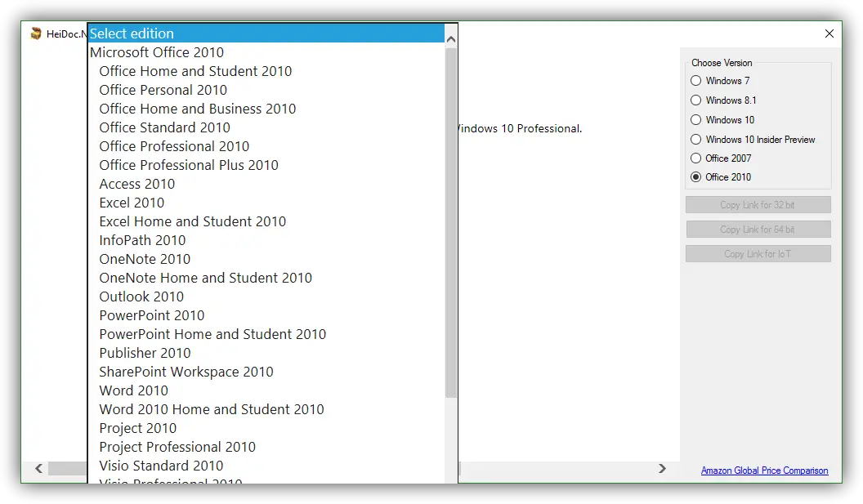Select the Windows 8.1 radio button
The image size is (863, 504).
pos(695,100)
